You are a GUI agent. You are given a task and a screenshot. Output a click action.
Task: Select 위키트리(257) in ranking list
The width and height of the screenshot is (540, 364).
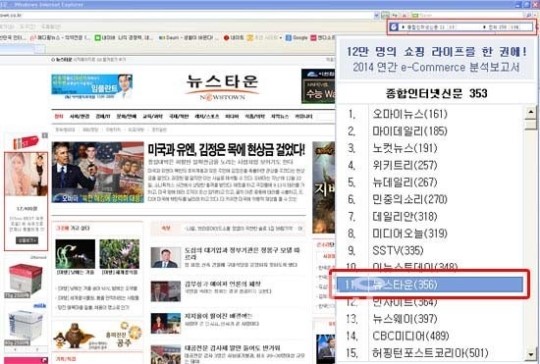405,165
